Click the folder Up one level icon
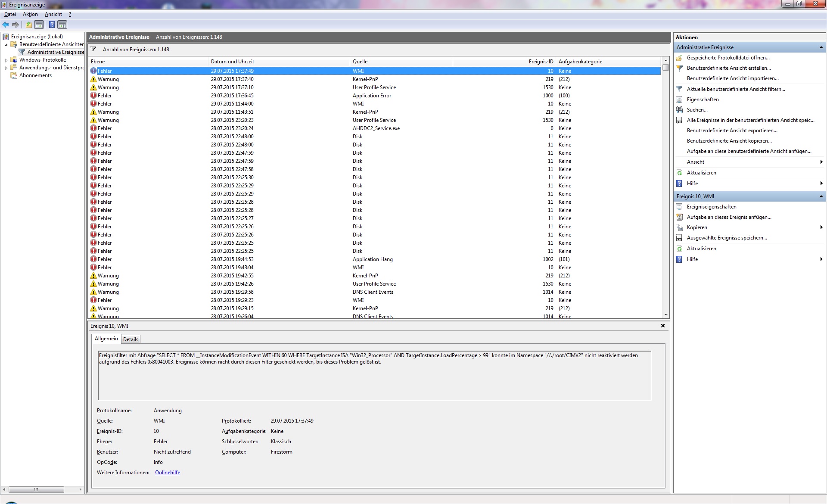This screenshot has height=504, width=827. pos(28,25)
